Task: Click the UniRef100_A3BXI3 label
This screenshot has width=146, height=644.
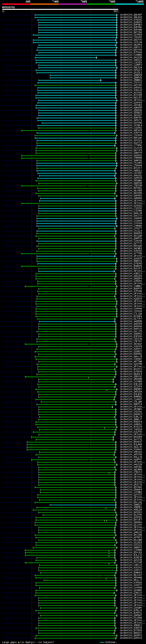Action: pyautogui.click(x=131, y=273)
